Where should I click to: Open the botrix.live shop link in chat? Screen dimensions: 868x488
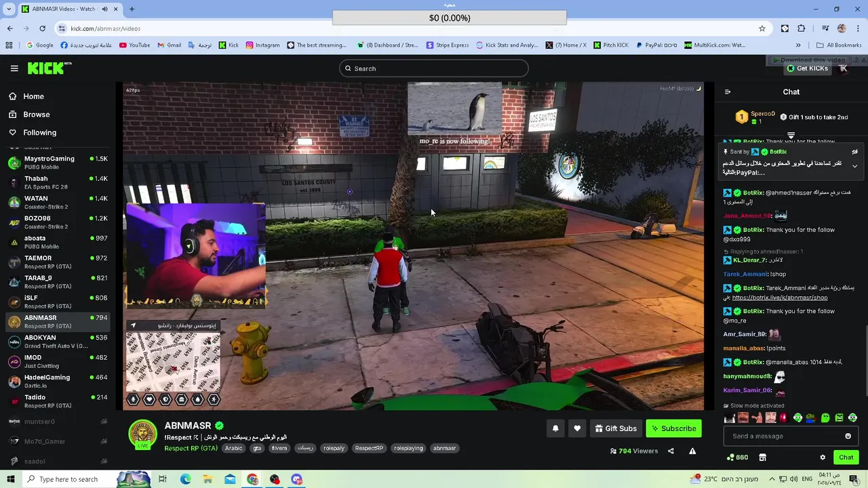(x=780, y=298)
